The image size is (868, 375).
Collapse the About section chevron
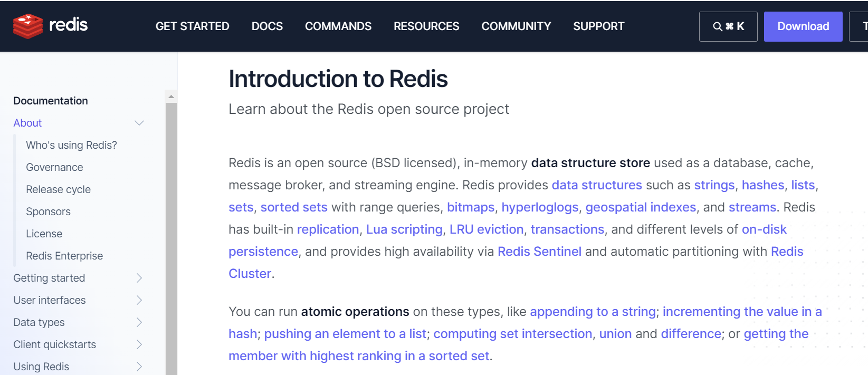(139, 123)
